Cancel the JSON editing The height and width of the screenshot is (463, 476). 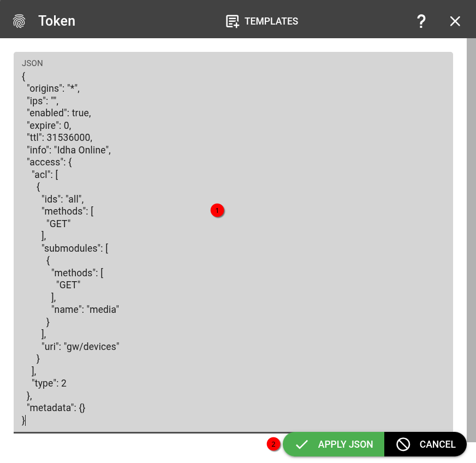(x=437, y=444)
